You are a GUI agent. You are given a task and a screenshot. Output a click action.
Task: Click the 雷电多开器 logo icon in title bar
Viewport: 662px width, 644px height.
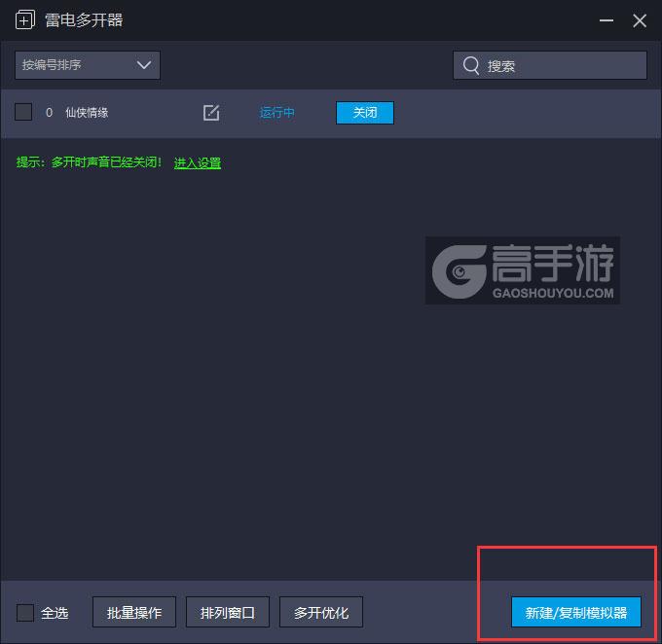[x=25, y=20]
